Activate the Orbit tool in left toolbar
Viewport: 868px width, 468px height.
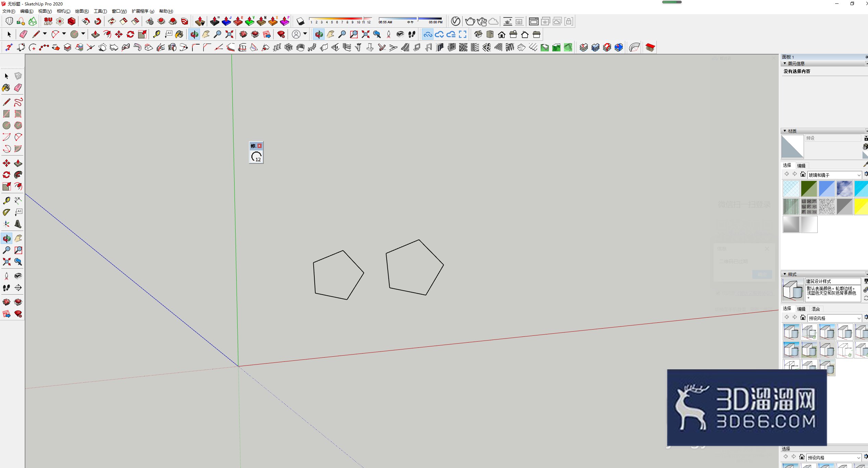(x=7, y=238)
